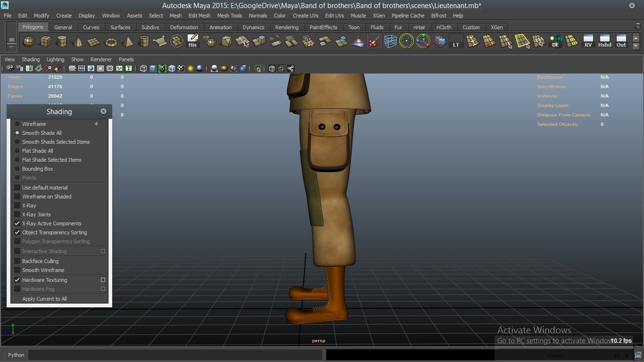Create a polygon cube from the shelf

[45, 41]
